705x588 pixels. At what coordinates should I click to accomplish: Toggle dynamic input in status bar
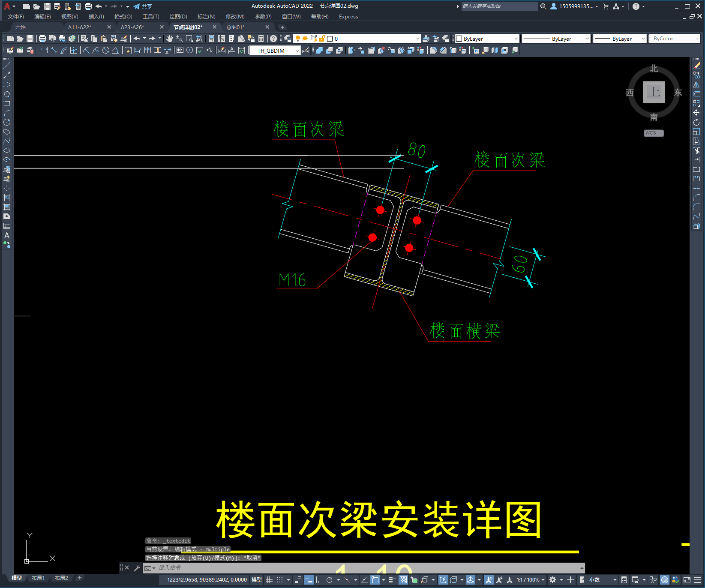pyautogui.click(x=309, y=580)
